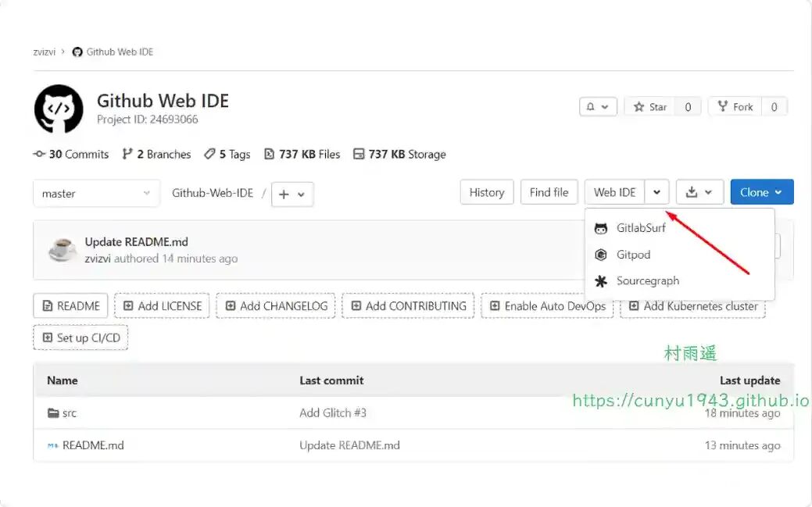Toggle the Web IDE dropdown caret

(x=656, y=192)
